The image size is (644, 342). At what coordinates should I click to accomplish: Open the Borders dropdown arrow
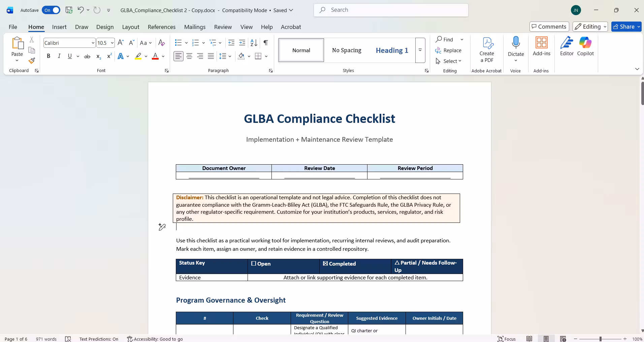pyautogui.click(x=266, y=56)
